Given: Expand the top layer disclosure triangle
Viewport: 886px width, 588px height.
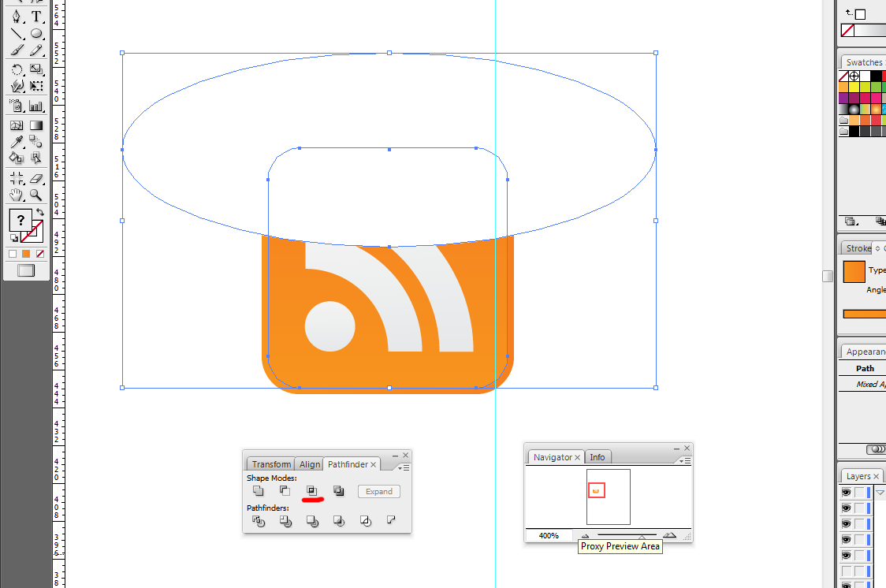Looking at the screenshot, I should pyautogui.click(x=880, y=493).
